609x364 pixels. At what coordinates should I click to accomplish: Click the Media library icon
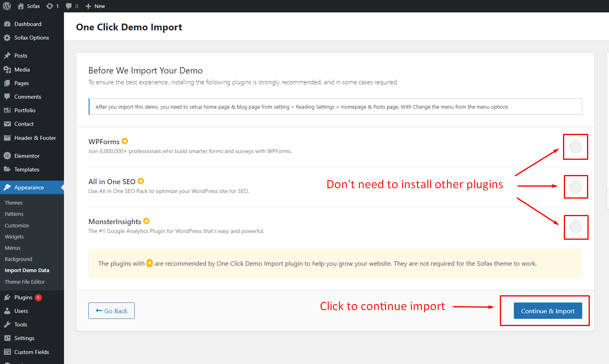7,70
